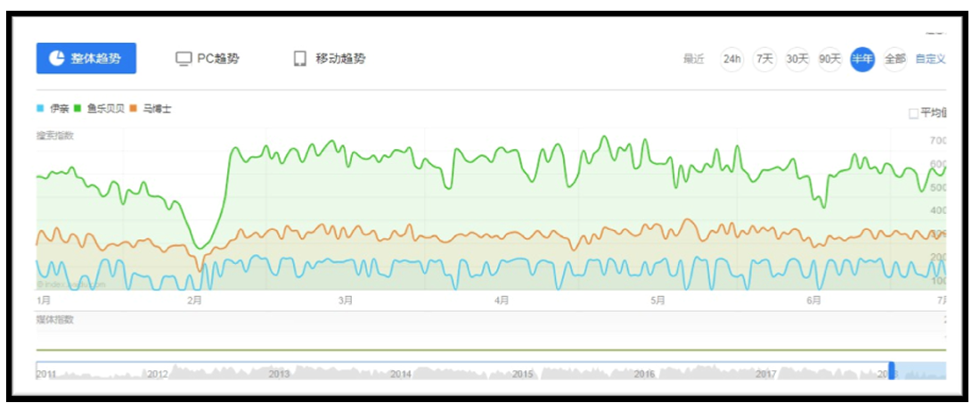Click the blue timeline range slider handle
The height and width of the screenshot is (420, 980).
coord(891,372)
